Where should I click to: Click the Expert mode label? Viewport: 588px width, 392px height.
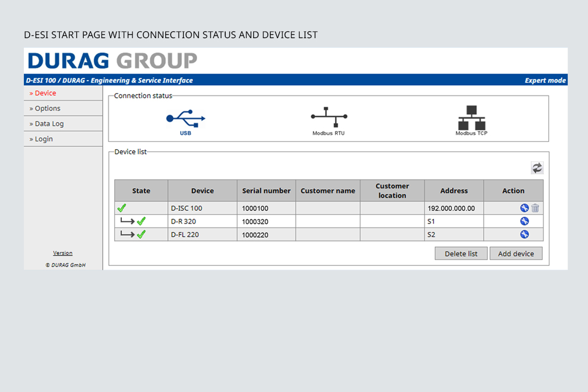(x=545, y=81)
